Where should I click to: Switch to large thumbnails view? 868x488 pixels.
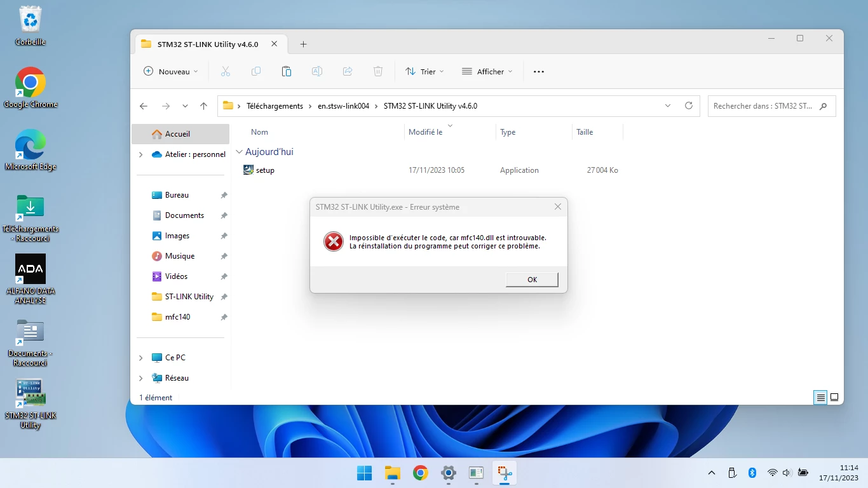click(x=834, y=398)
